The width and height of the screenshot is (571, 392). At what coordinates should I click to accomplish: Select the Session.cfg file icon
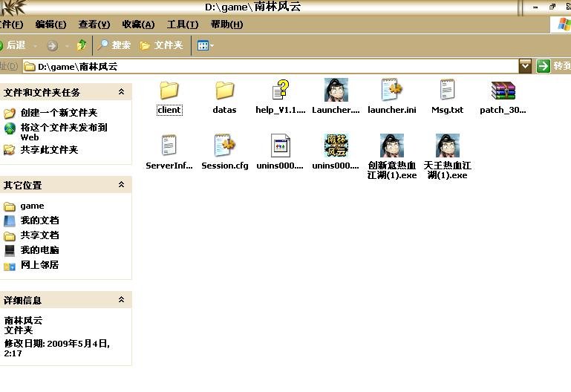[x=225, y=146]
